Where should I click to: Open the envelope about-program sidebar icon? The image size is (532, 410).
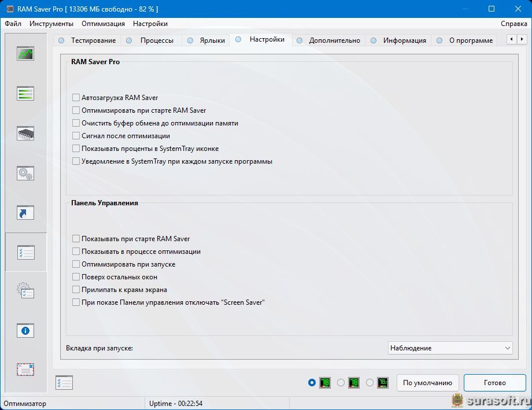25,370
